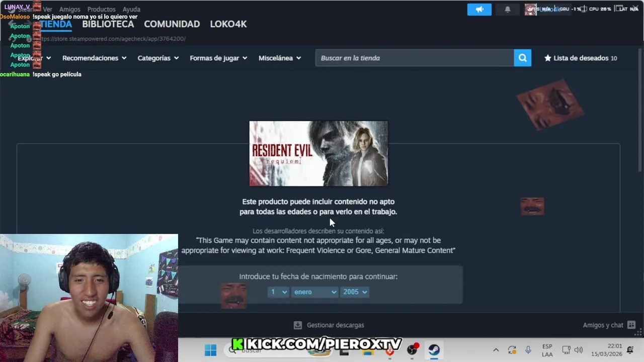This screenshot has width=644, height=362.
Task: Expand the Categorías store menu
Action: click(158, 58)
